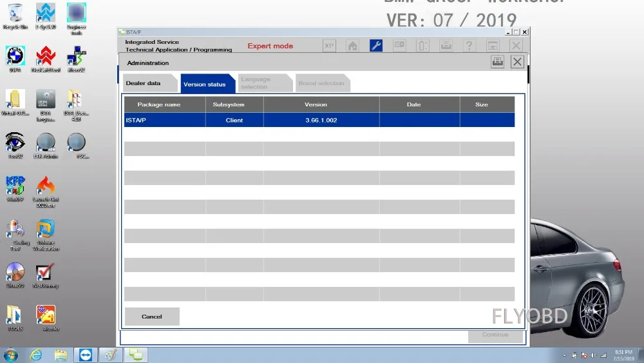Select the INPA BMW desktop icon
Viewport: 644px width, 363px height.
15,59
